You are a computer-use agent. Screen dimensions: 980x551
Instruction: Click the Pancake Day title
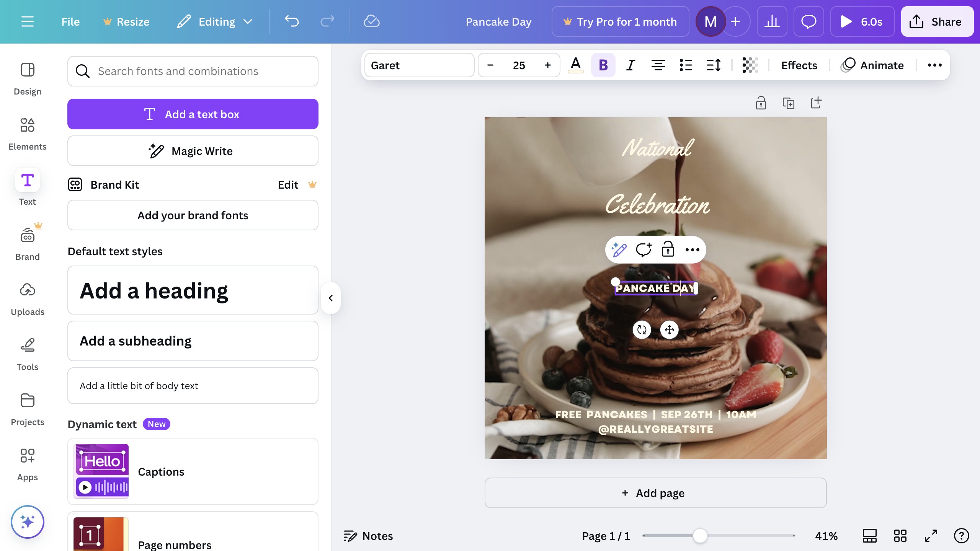point(498,22)
